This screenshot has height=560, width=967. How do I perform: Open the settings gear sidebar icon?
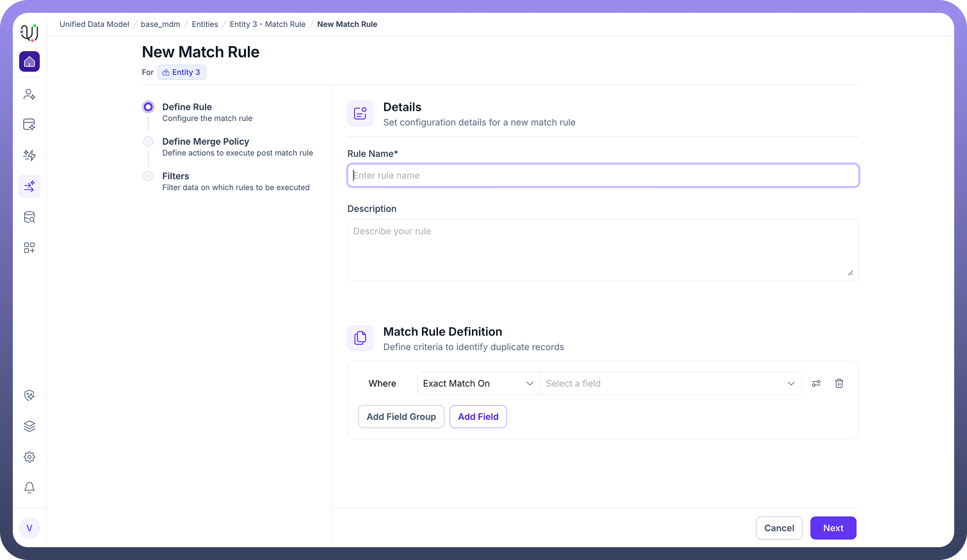coord(29,457)
